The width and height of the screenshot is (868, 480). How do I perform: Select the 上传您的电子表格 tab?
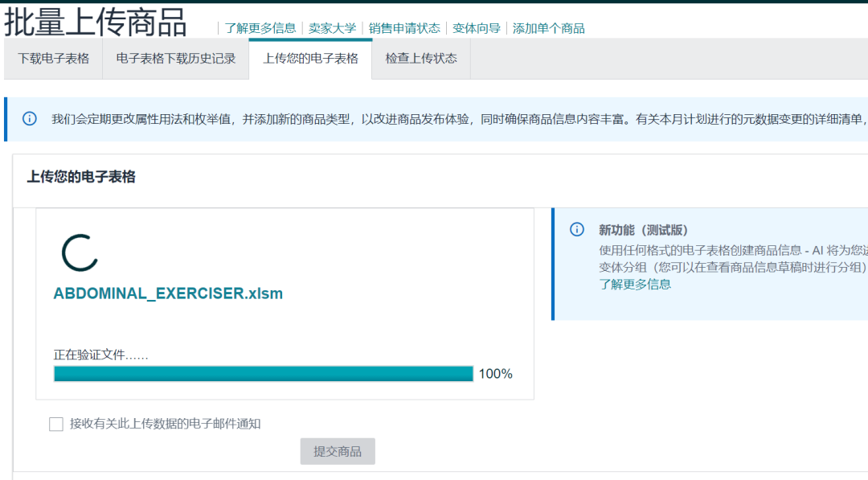click(x=311, y=59)
